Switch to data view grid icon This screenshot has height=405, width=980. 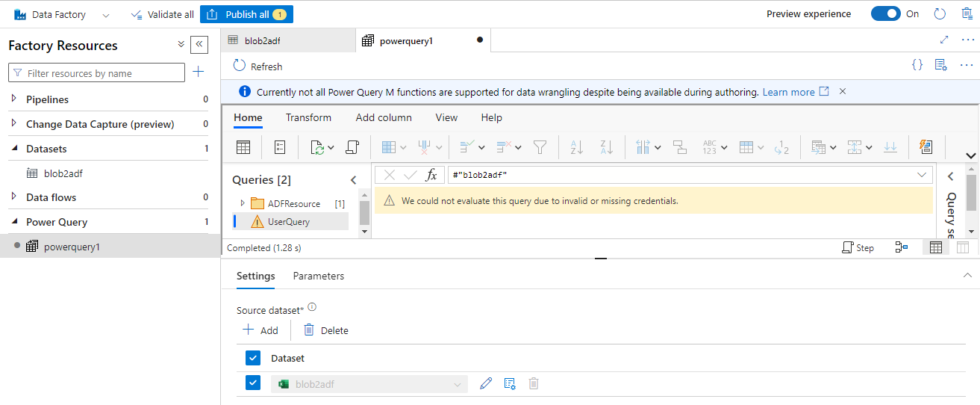[x=935, y=247]
